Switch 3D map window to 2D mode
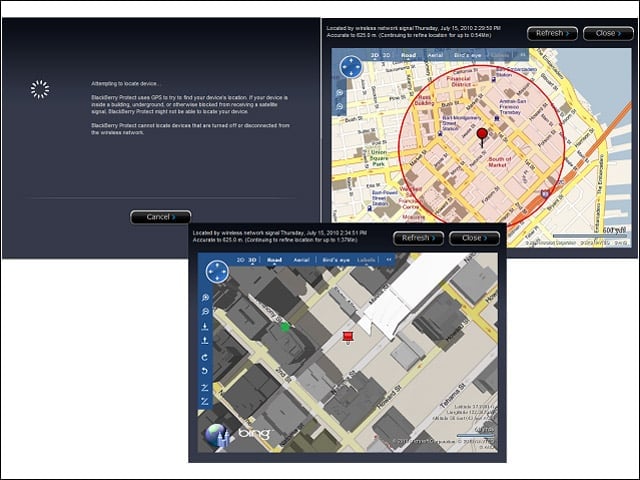Viewport: 640px width, 480px height. coord(241,260)
